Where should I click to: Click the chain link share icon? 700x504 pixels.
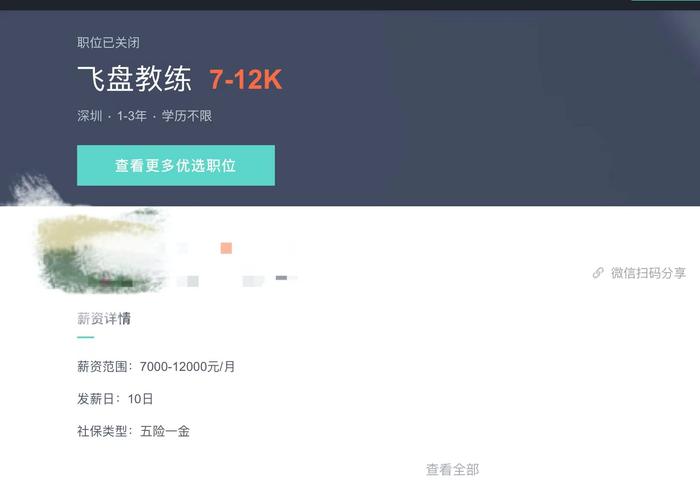598,273
